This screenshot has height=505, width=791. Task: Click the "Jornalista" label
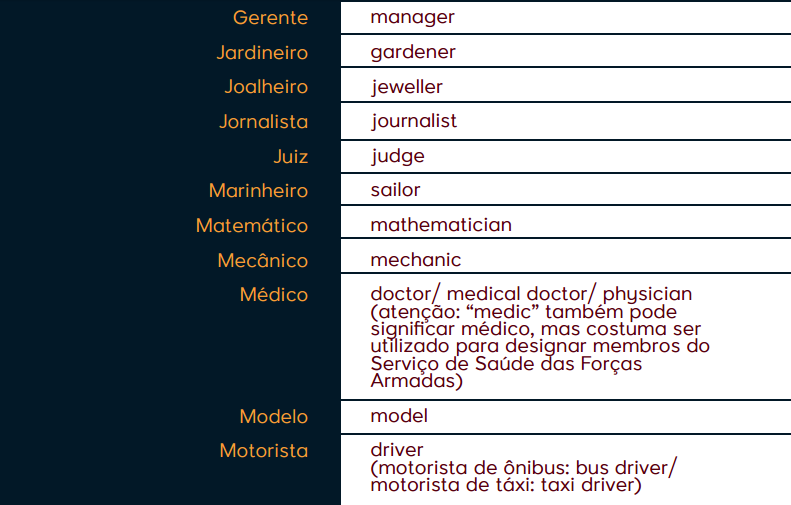[264, 122]
